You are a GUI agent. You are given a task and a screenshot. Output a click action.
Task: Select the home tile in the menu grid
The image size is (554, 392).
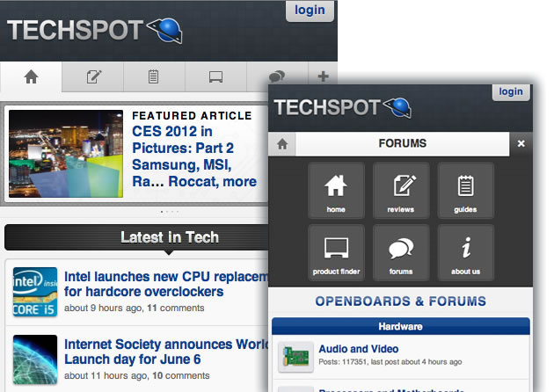click(x=336, y=191)
